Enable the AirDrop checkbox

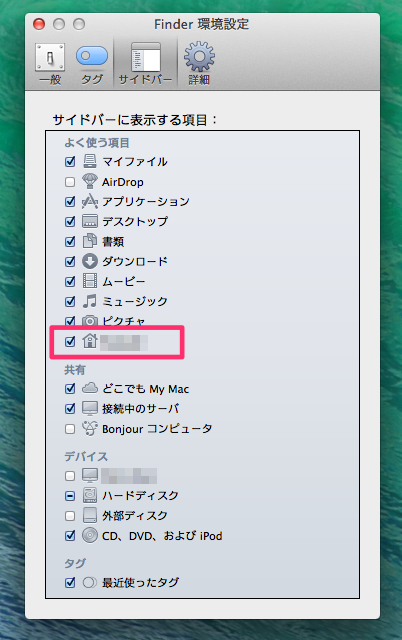pyautogui.click(x=70, y=182)
